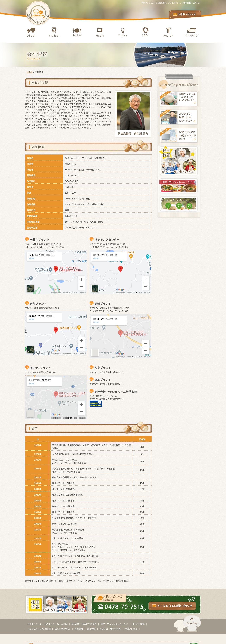Toggle satellite view on パッキングセンター map
This screenshot has height=644, width=226.
(95, 288)
